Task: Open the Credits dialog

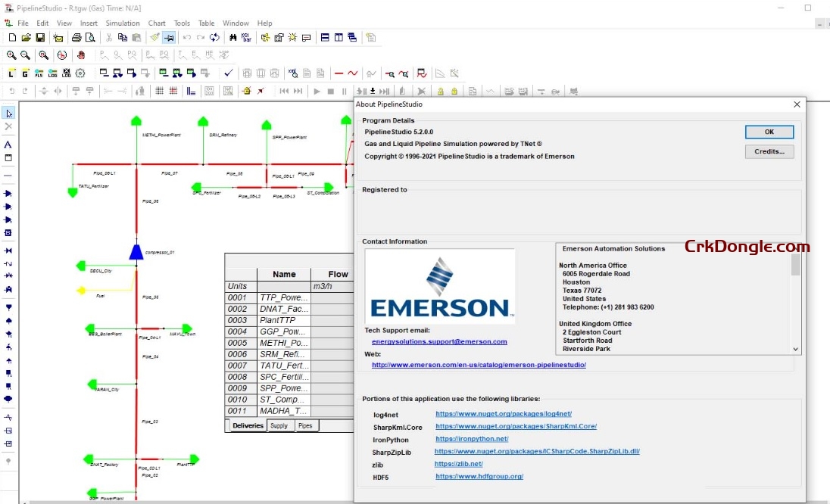Action: 769,151
